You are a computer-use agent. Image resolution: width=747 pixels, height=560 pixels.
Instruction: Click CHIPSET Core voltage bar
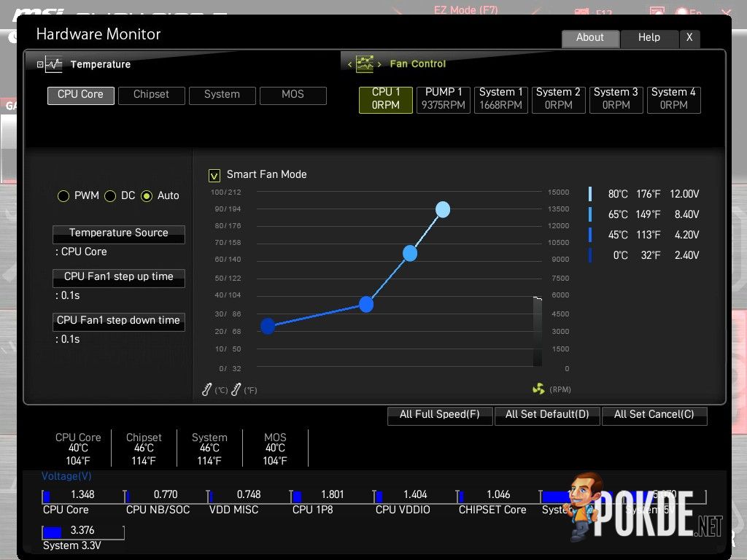click(498, 496)
